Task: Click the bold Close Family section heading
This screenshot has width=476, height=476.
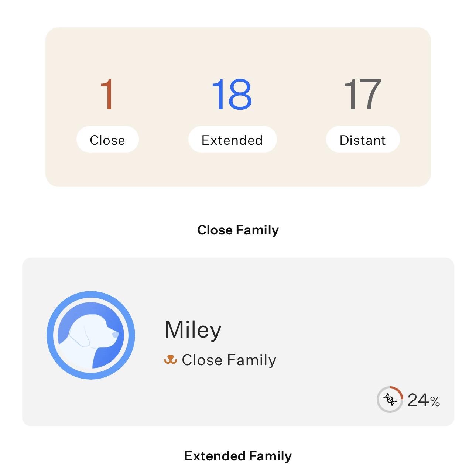Action: [x=238, y=230]
